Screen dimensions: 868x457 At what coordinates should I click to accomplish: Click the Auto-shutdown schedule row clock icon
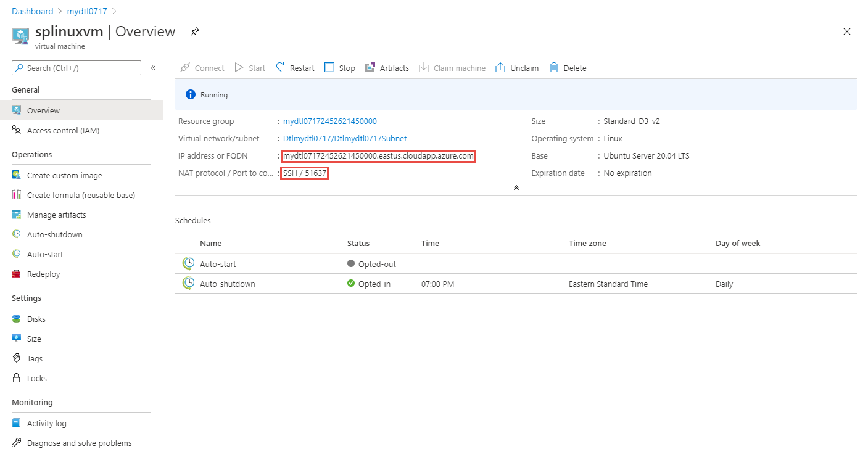(x=188, y=284)
